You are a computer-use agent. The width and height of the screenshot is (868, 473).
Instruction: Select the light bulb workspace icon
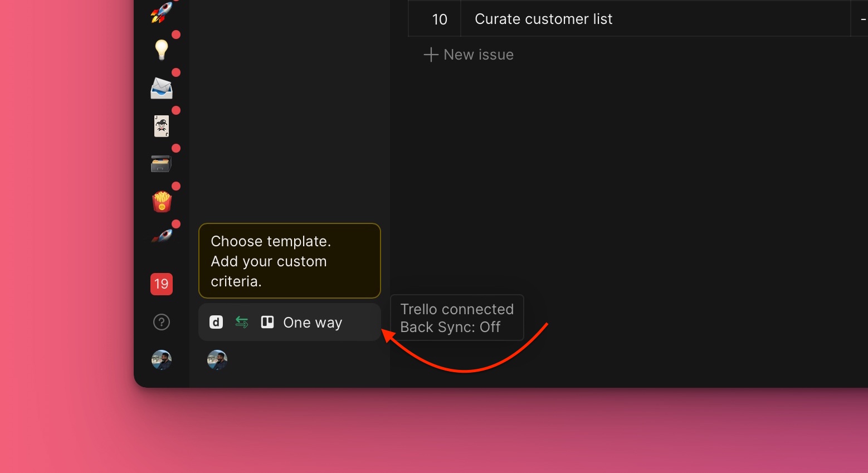pos(162,50)
